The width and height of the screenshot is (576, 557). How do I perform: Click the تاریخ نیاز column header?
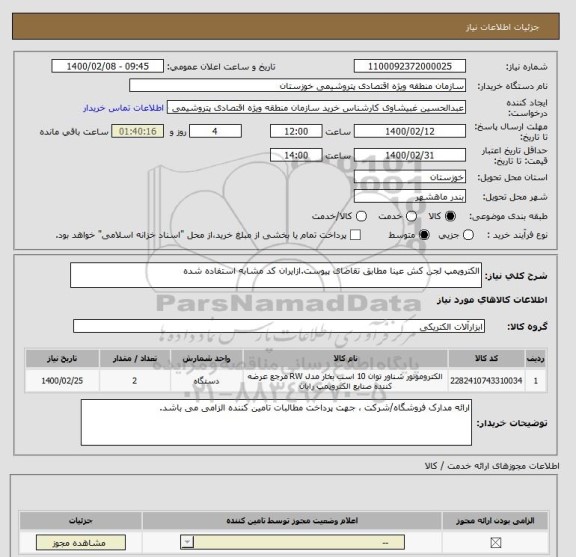[62, 359]
